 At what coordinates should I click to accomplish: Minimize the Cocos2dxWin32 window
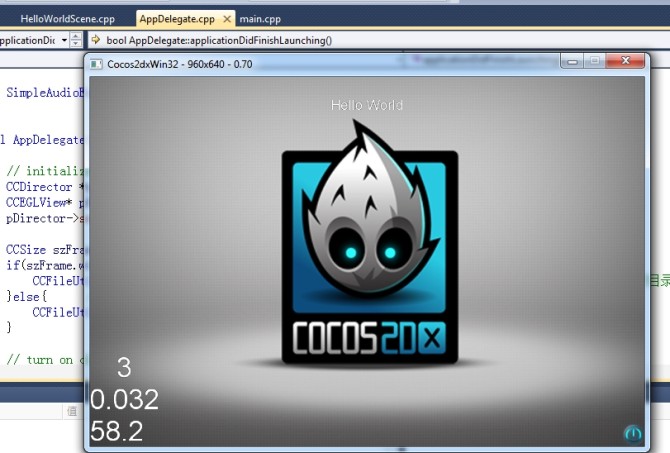pos(572,62)
